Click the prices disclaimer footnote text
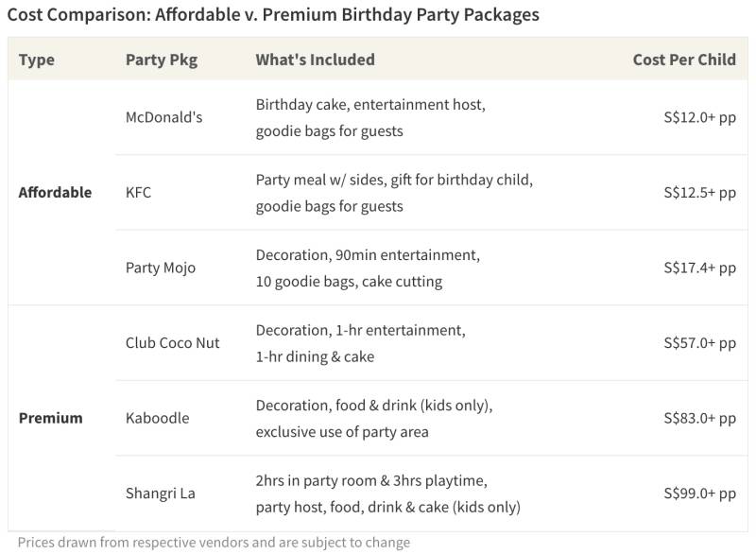This screenshot has width=756, height=554. [214, 543]
